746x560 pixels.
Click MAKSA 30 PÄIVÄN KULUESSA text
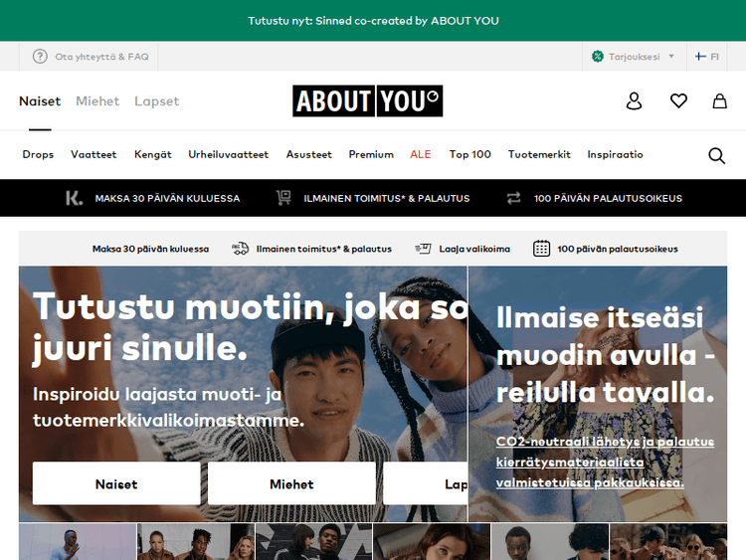click(167, 198)
